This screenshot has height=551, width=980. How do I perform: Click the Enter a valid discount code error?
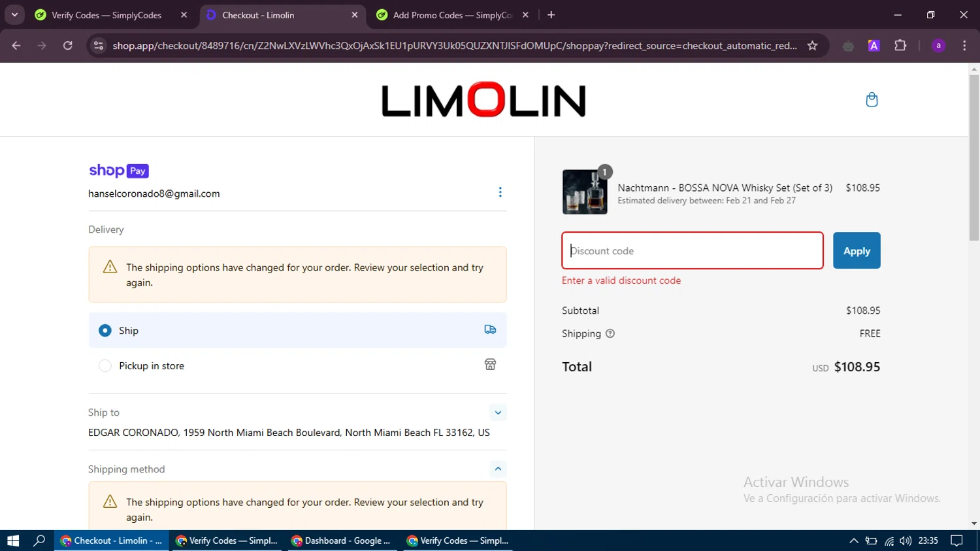(x=621, y=280)
